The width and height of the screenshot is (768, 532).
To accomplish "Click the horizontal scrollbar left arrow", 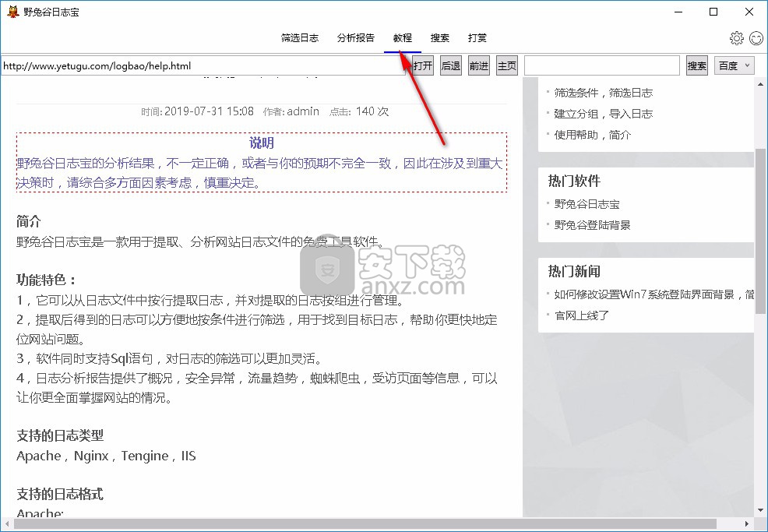I will click(x=7, y=523).
